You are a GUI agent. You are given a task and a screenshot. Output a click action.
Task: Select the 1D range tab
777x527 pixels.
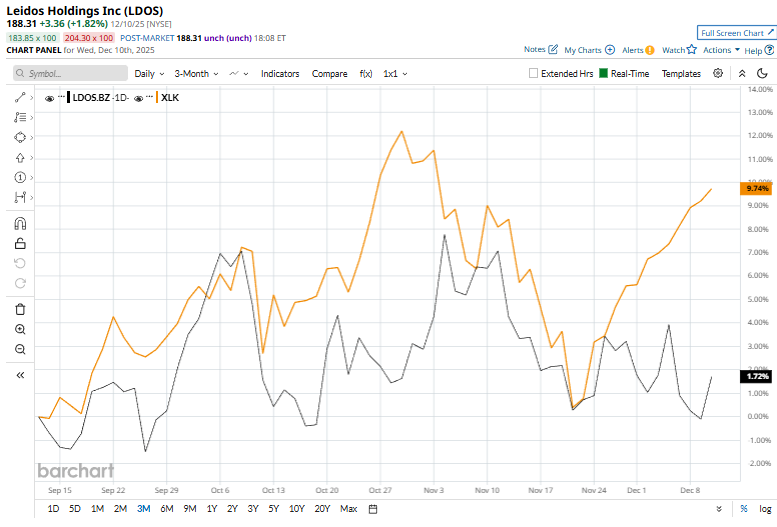(54, 509)
